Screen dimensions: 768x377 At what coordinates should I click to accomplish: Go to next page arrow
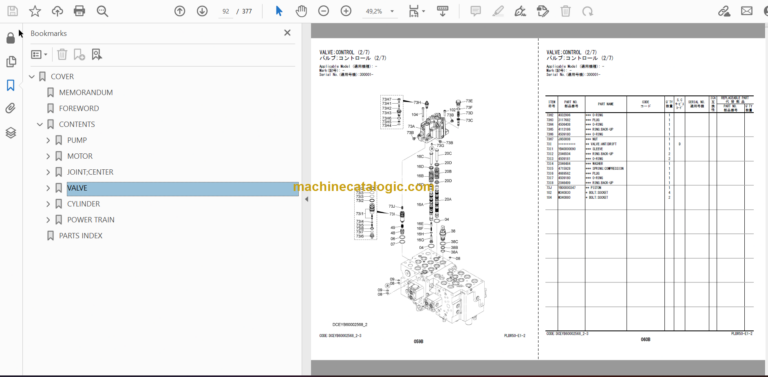(x=202, y=11)
